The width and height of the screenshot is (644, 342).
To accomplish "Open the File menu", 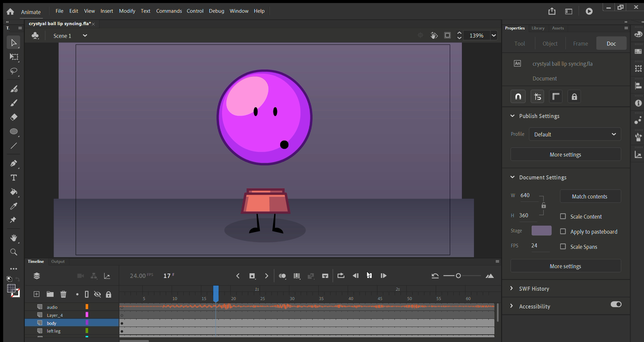I will [59, 11].
